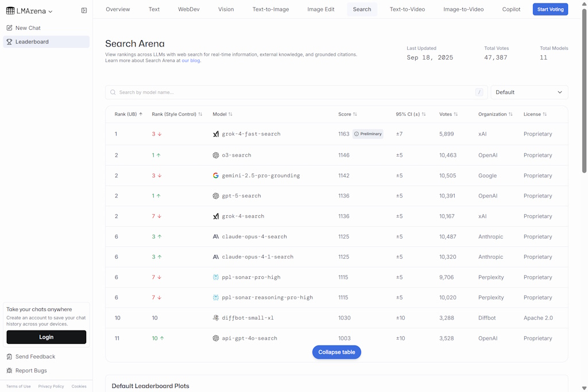Click the Leaderboard trophy icon
The height and width of the screenshot is (392, 588).
click(9, 42)
